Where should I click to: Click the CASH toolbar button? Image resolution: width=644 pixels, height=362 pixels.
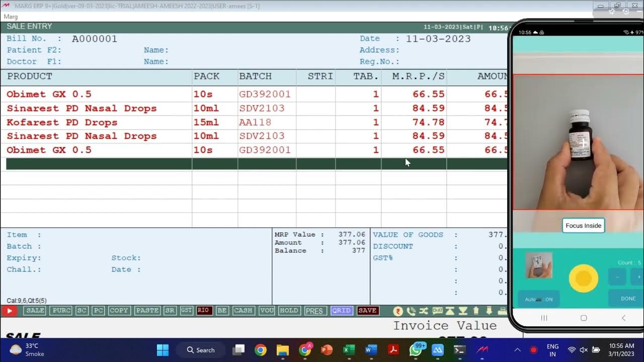coord(243,311)
